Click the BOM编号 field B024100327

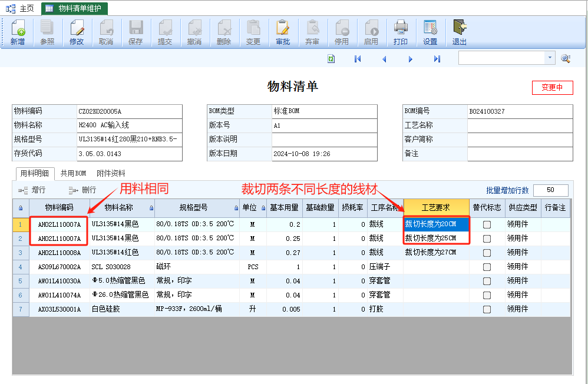click(x=520, y=111)
